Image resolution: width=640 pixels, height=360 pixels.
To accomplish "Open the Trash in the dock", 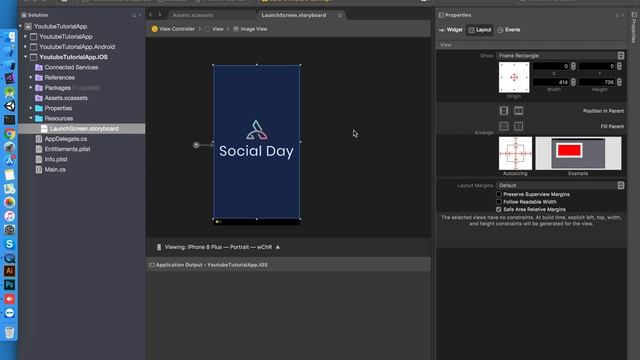I will coord(9,332).
